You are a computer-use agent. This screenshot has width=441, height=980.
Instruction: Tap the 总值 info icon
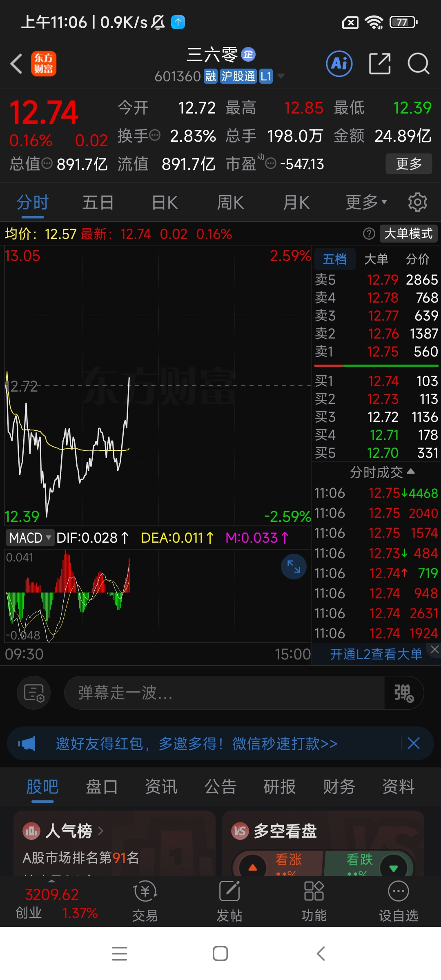click(47, 164)
